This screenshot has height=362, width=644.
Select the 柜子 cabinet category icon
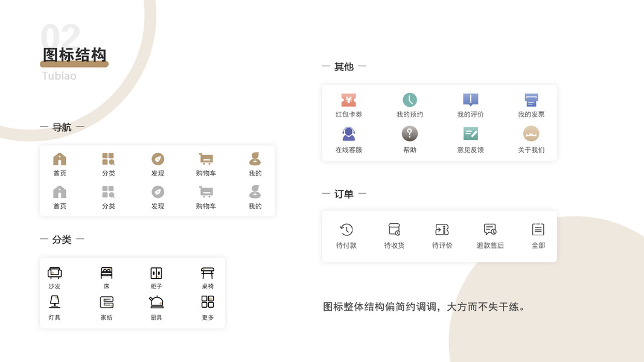point(156,273)
